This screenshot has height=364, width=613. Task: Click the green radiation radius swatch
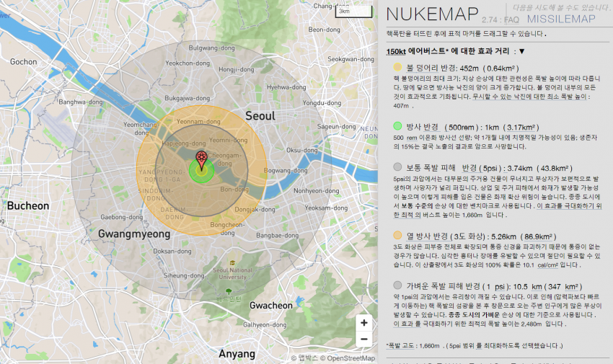pyautogui.click(x=397, y=125)
